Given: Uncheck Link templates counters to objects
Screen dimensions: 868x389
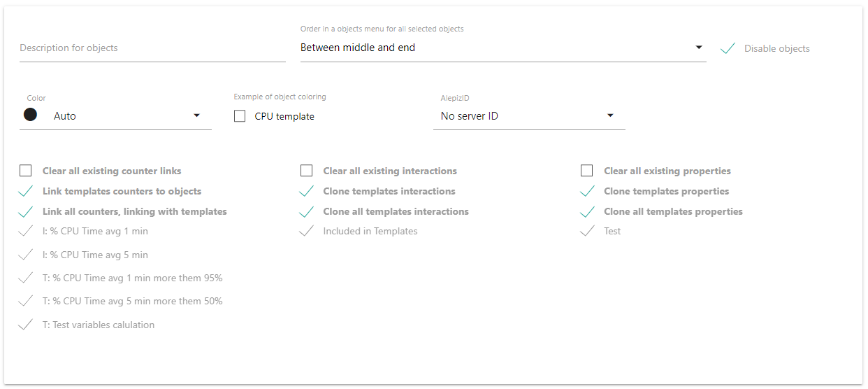Looking at the screenshot, I should [26, 191].
